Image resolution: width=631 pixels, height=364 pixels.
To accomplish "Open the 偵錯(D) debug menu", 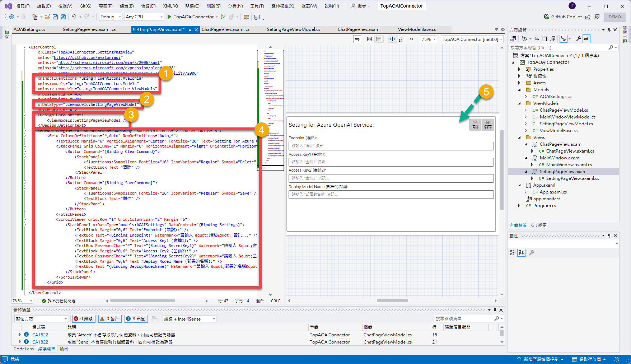I will (148, 6).
